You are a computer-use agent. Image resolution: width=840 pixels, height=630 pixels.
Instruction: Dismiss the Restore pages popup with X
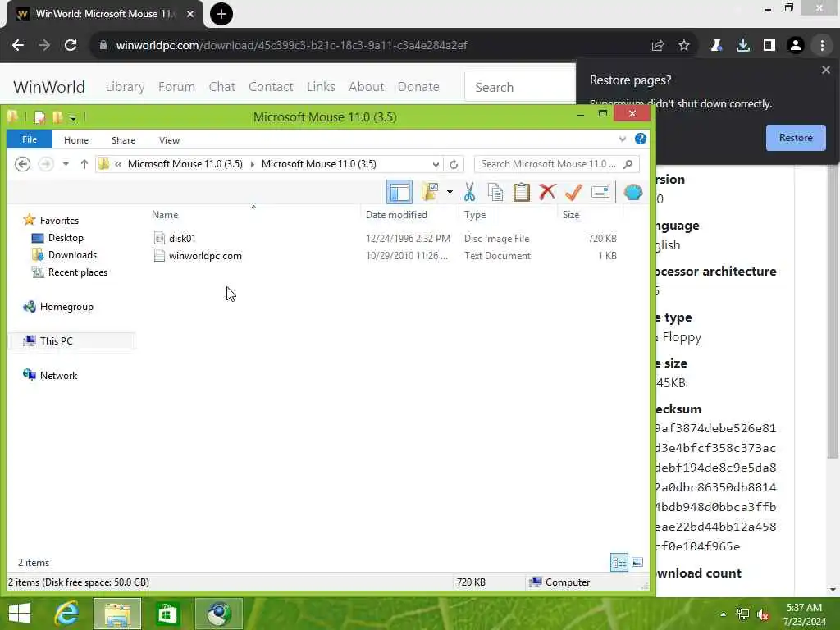[x=825, y=70]
